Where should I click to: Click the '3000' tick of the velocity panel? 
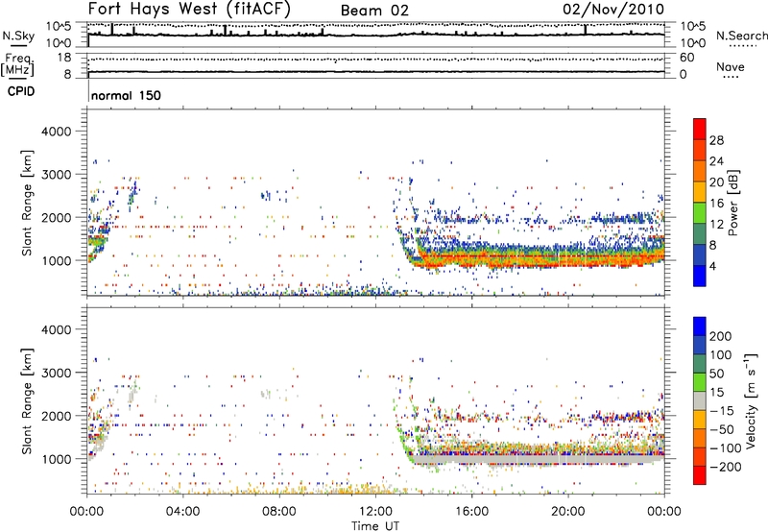pyautogui.click(x=56, y=373)
